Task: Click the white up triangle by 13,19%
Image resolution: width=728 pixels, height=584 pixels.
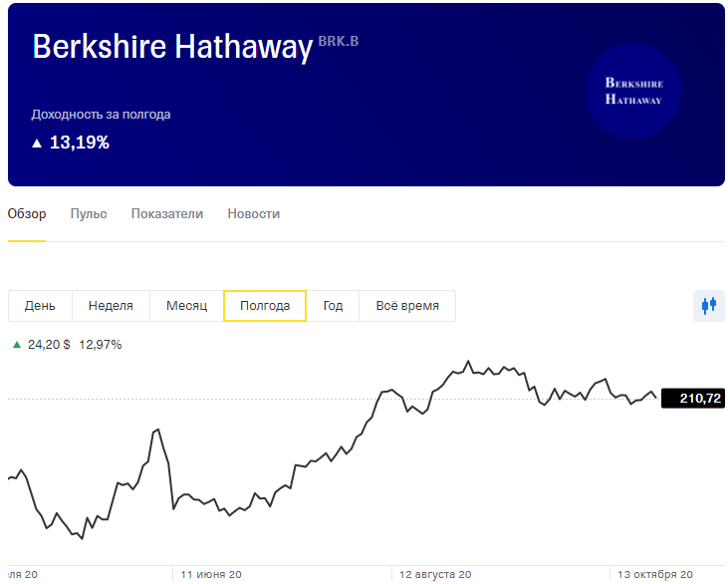Action: [x=37, y=144]
